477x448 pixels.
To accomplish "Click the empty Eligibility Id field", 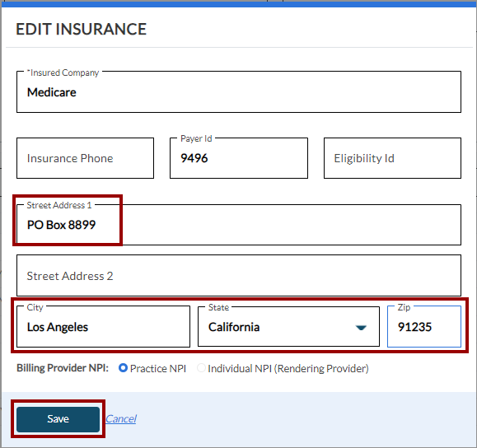I will coord(392,158).
